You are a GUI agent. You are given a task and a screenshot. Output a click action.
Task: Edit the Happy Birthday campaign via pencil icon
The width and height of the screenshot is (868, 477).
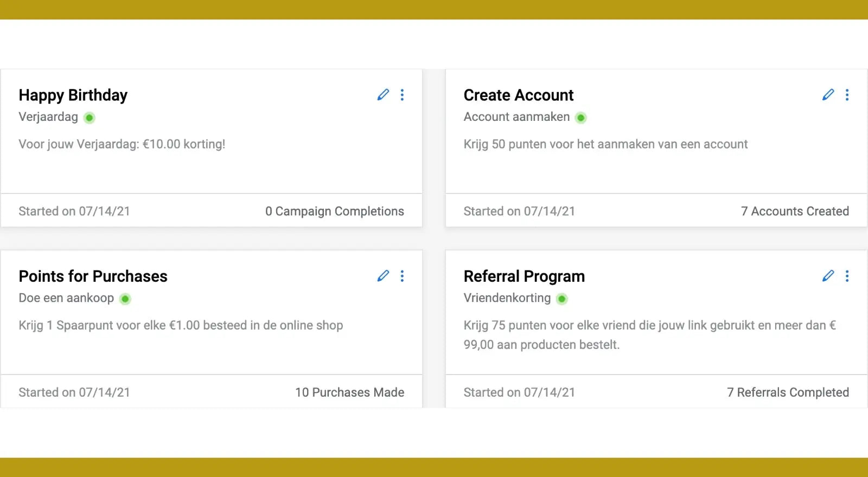point(383,95)
